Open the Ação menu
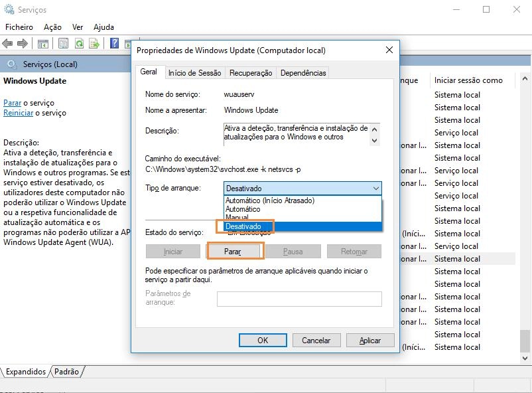Screen dimensions: 532x393 [52, 27]
